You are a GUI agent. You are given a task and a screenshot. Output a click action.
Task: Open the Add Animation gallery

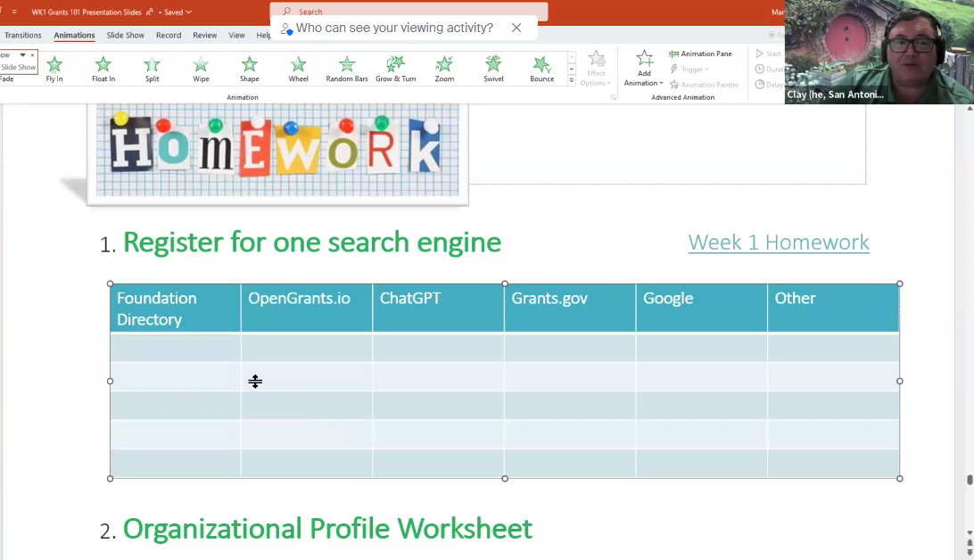(x=644, y=69)
